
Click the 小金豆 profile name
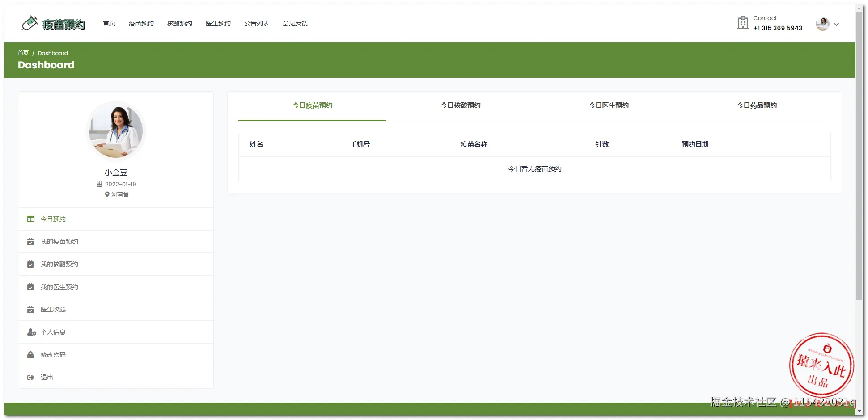116,172
